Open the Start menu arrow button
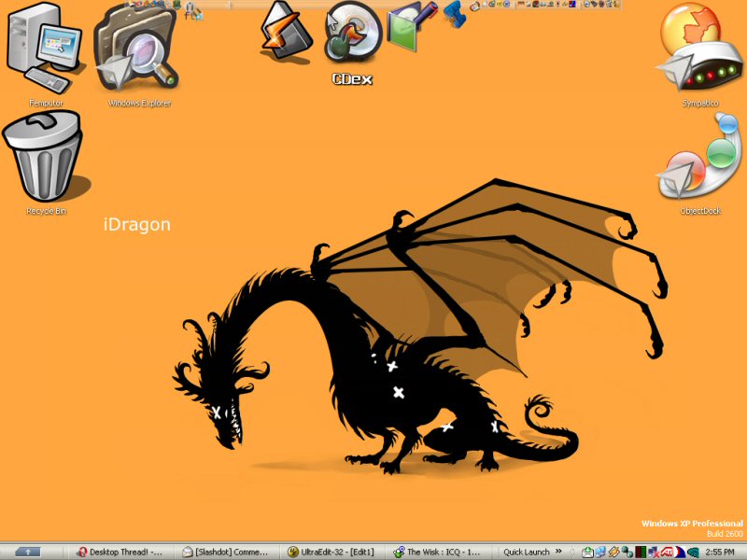747x560 pixels. point(28,552)
